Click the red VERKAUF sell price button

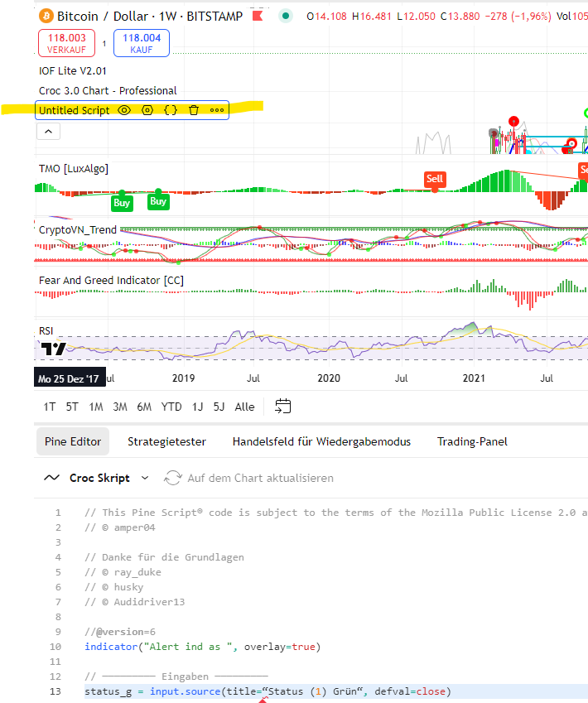[x=67, y=42]
